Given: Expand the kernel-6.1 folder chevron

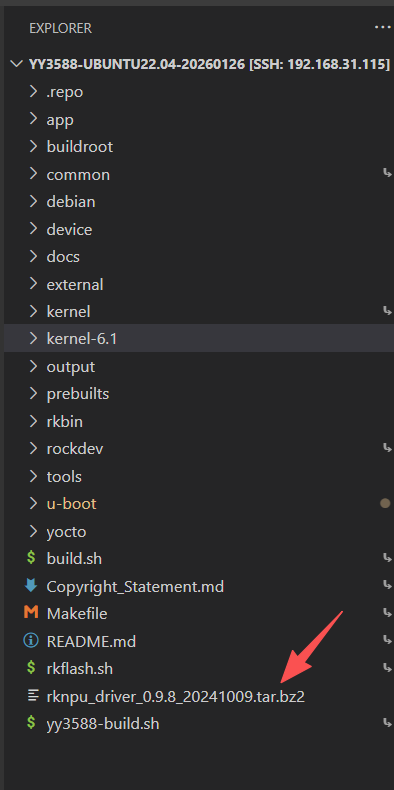Looking at the screenshot, I should pos(33,339).
